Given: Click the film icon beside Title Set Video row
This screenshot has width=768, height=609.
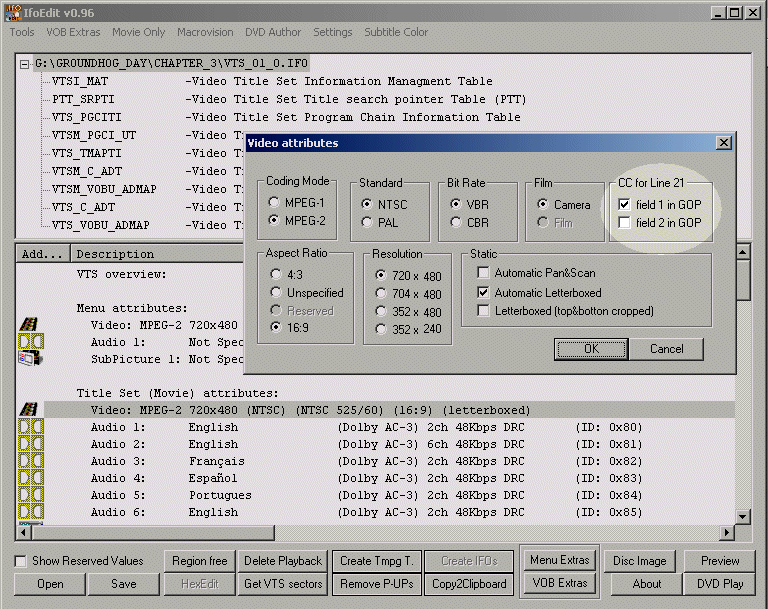Looking at the screenshot, I should [29, 409].
